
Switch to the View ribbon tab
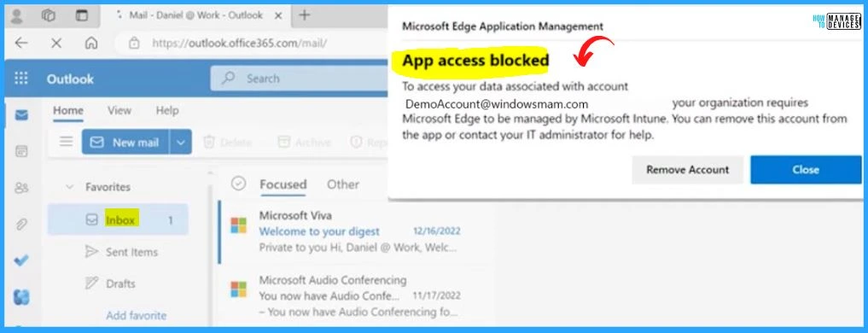click(x=119, y=110)
